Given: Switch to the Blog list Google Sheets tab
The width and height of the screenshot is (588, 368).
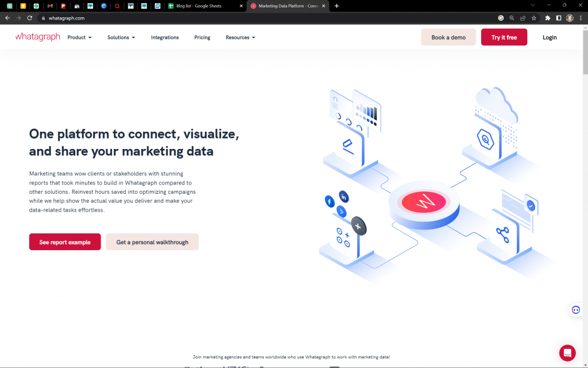Looking at the screenshot, I should click(205, 6).
